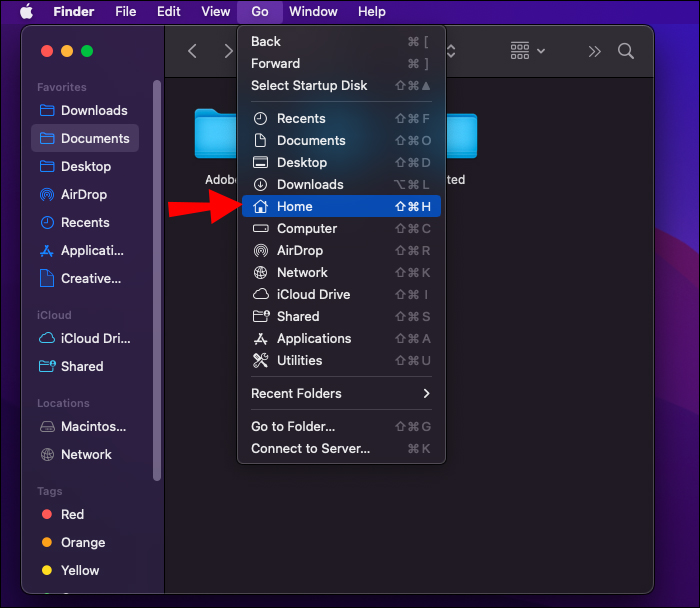Show more toolbar items via double chevron
The height and width of the screenshot is (608, 700).
(x=595, y=51)
